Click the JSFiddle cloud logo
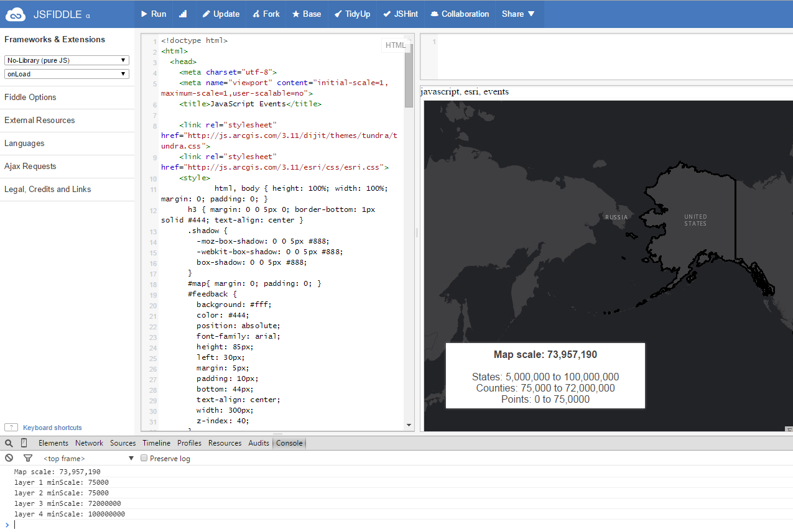Image resolution: width=793 pixels, height=532 pixels. pos(16,14)
